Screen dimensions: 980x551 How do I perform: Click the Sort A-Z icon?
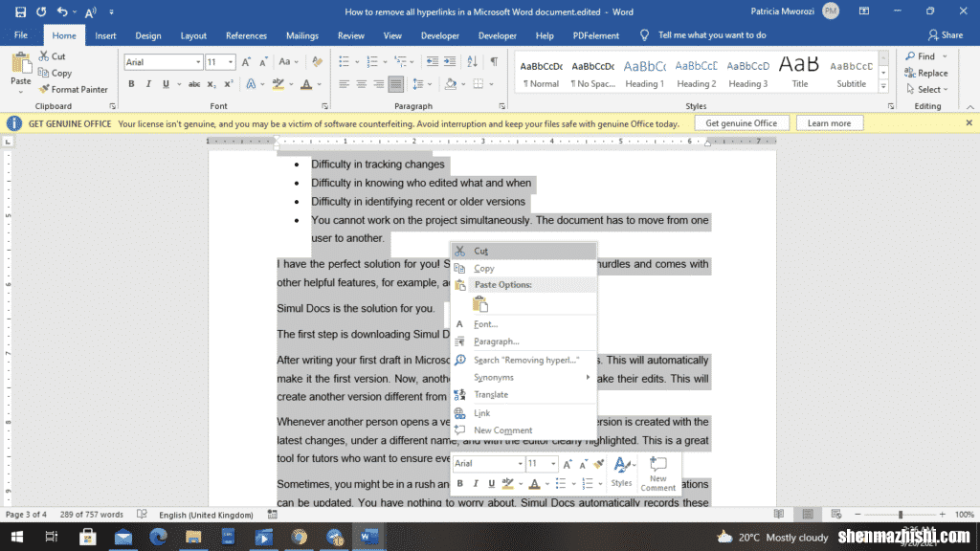pos(472,62)
